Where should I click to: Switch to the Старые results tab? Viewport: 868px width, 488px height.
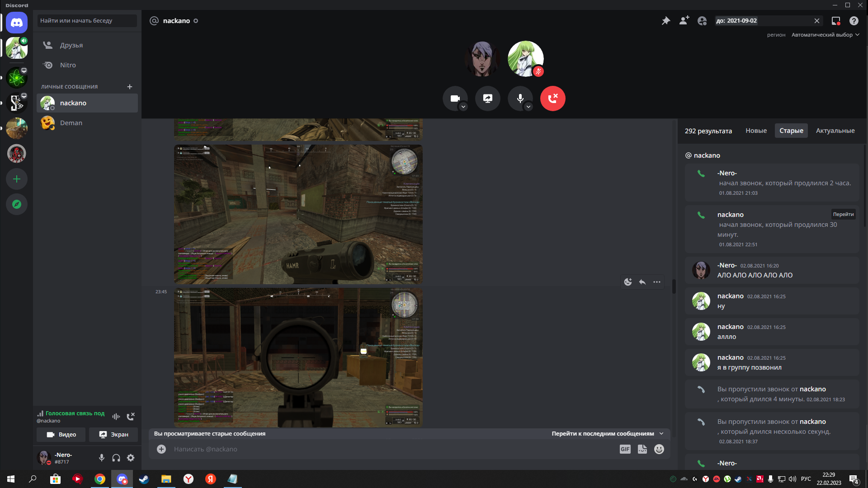(791, 131)
